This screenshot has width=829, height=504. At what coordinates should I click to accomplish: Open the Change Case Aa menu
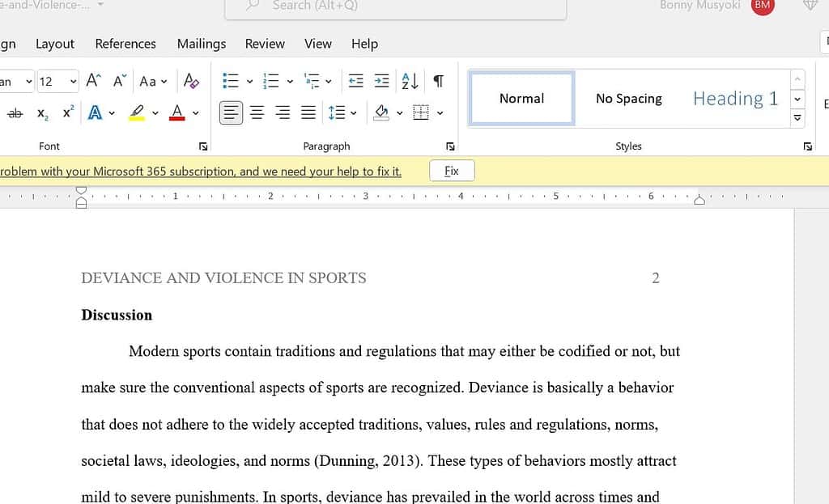tap(153, 82)
